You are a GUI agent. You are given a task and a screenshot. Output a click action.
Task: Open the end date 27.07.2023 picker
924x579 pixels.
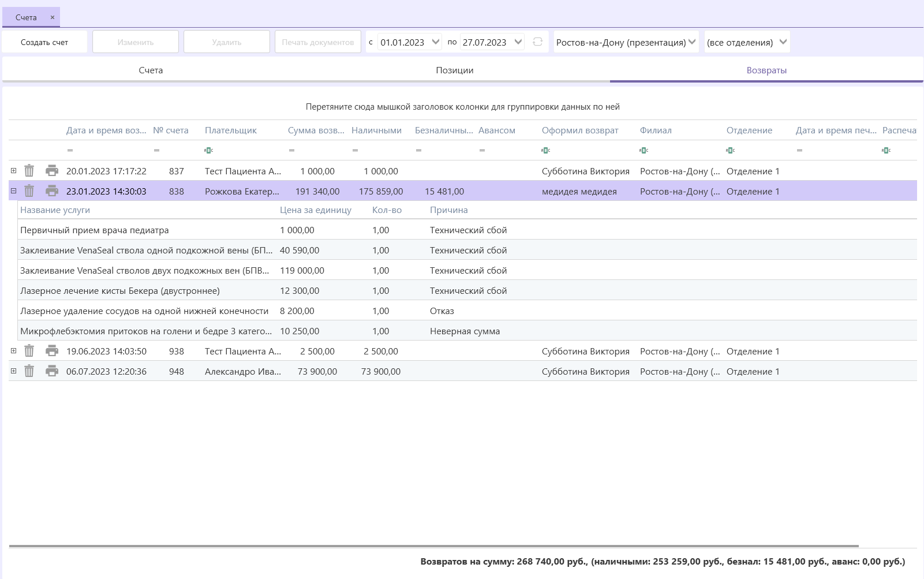coord(518,42)
